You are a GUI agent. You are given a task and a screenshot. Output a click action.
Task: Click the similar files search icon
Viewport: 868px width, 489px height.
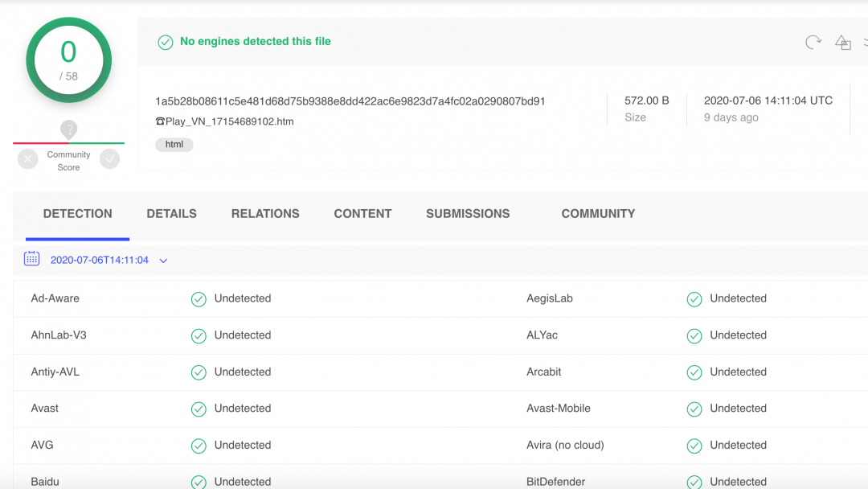[842, 43]
